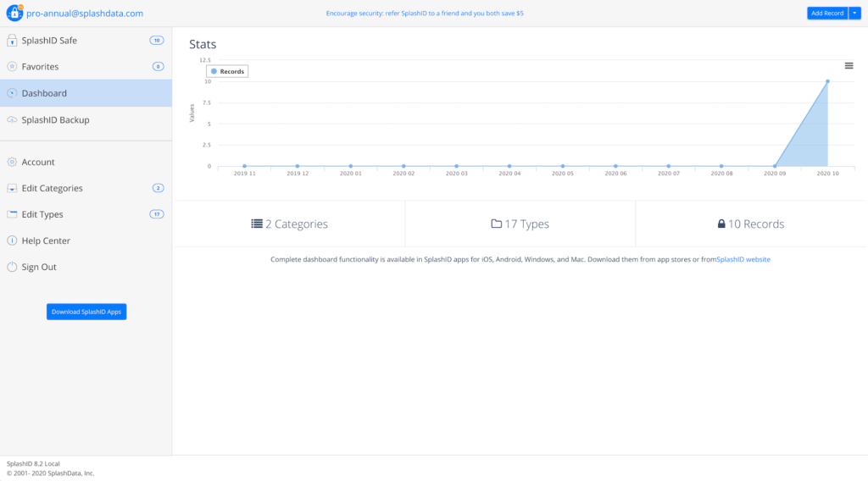
Task: Click the Help Center info icon
Action: [12, 241]
